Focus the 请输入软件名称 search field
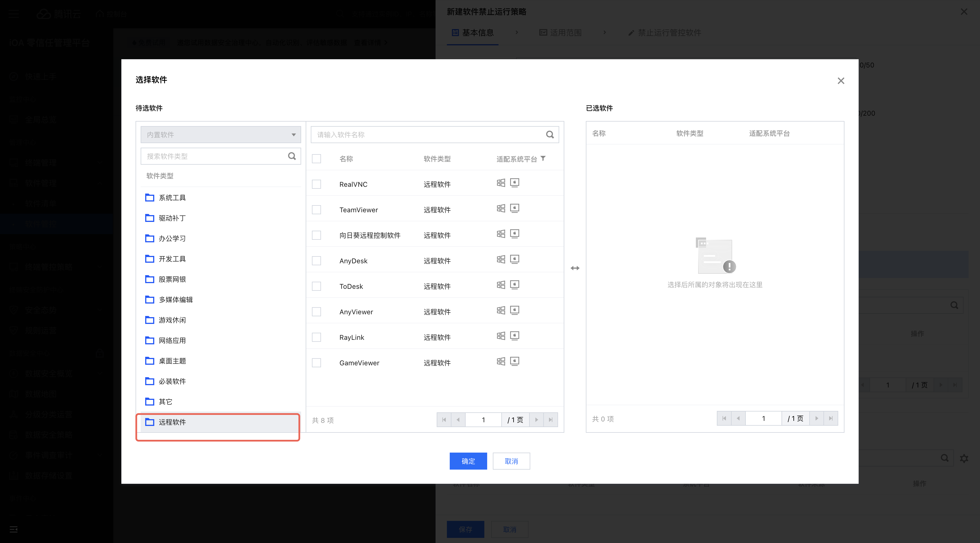 click(x=426, y=135)
